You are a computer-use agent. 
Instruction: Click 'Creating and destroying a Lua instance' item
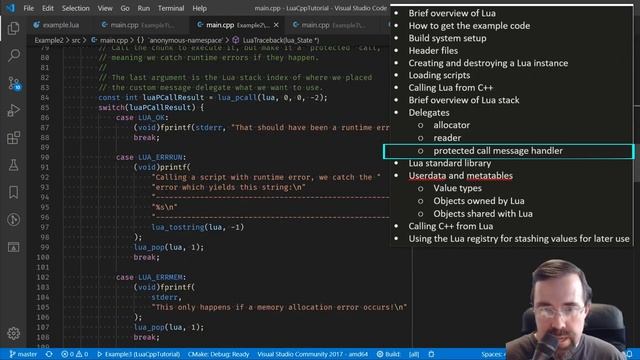pos(488,63)
